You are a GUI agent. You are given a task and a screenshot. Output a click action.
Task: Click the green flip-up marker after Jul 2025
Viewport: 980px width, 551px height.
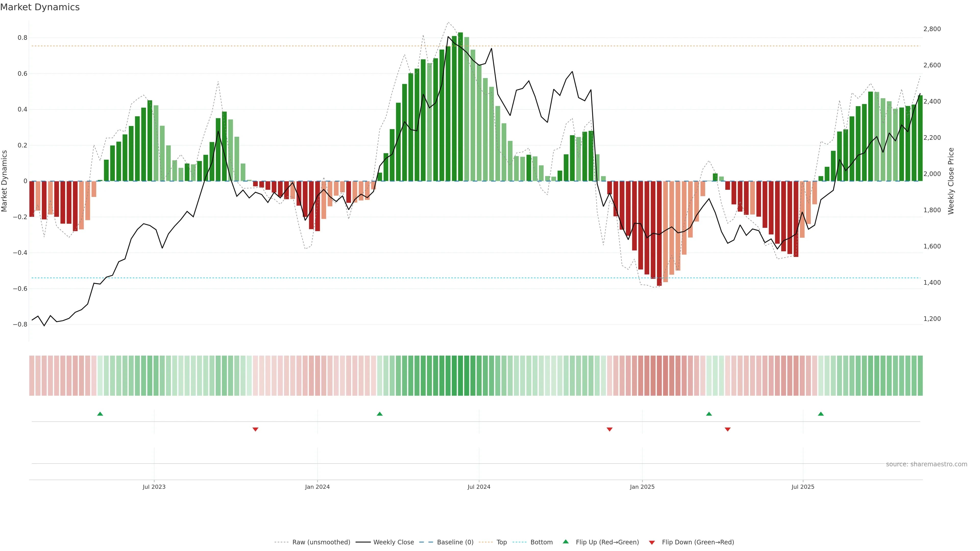click(x=820, y=414)
